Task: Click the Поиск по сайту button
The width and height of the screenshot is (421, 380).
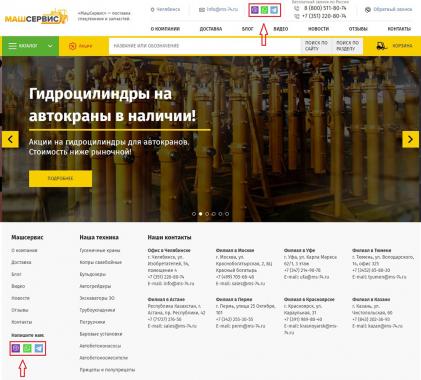Action: pos(316,46)
